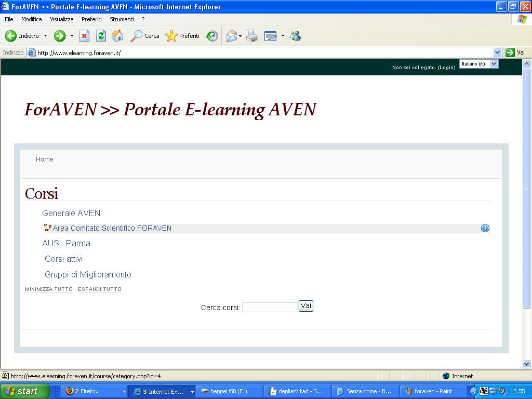Click the green Forward arrow icon
Image resolution: width=532 pixels, height=399 pixels.
pyautogui.click(x=60, y=36)
